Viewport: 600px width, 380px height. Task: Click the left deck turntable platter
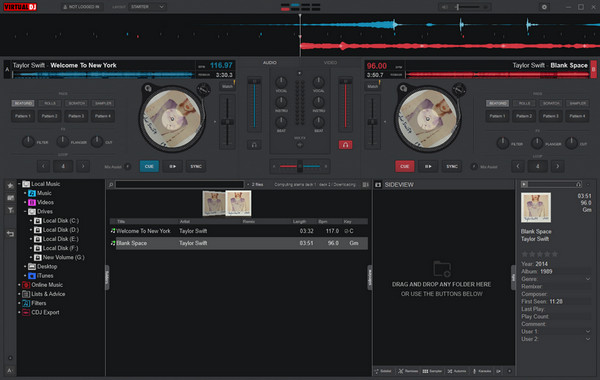pyautogui.click(x=172, y=119)
